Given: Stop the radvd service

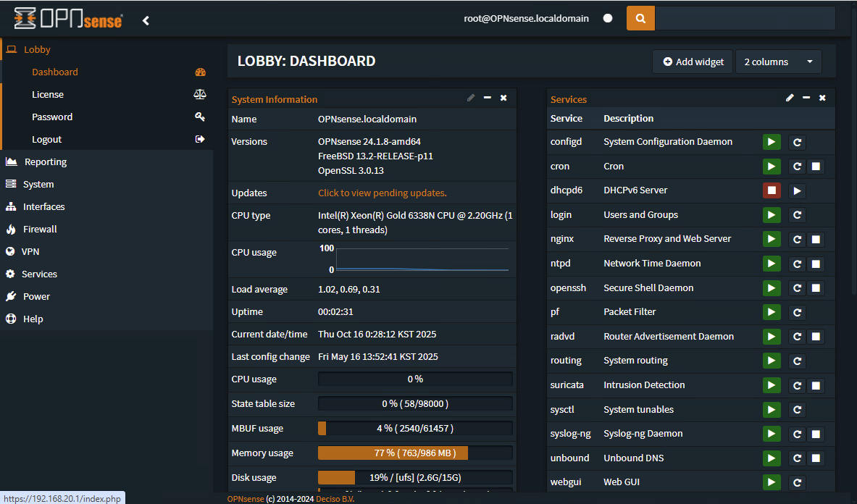Looking at the screenshot, I should click(816, 337).
